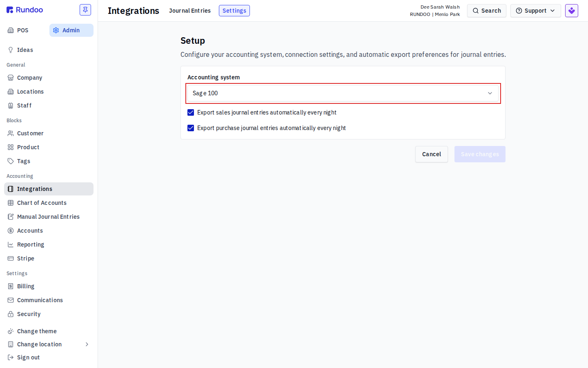
Task: Uncheck export purchase journal entries nightly
Action: click(191, 128)
